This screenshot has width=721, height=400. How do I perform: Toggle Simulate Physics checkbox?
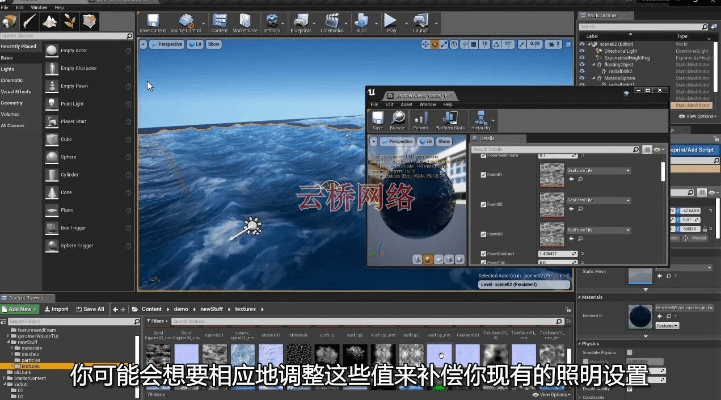click(629, 352)
